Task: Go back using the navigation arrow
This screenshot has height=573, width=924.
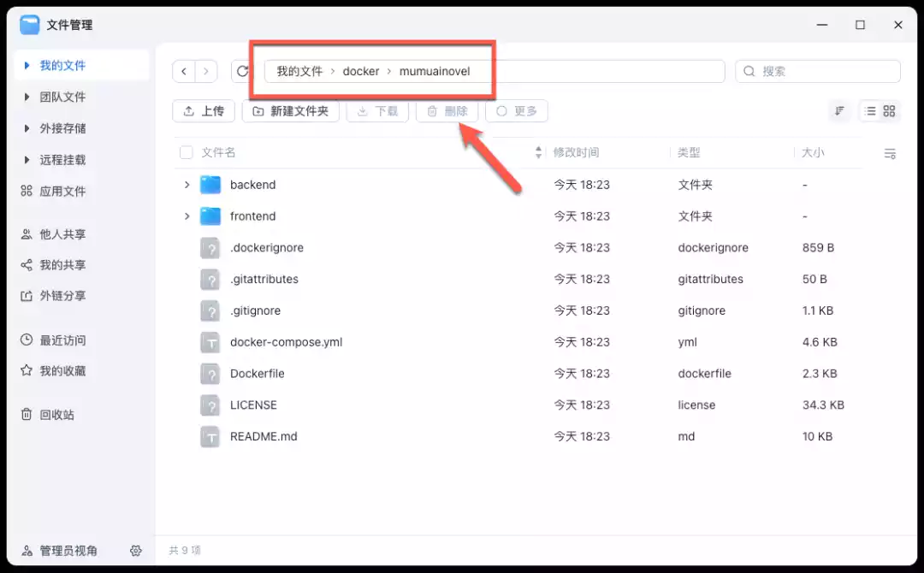Action: point(184,71)
